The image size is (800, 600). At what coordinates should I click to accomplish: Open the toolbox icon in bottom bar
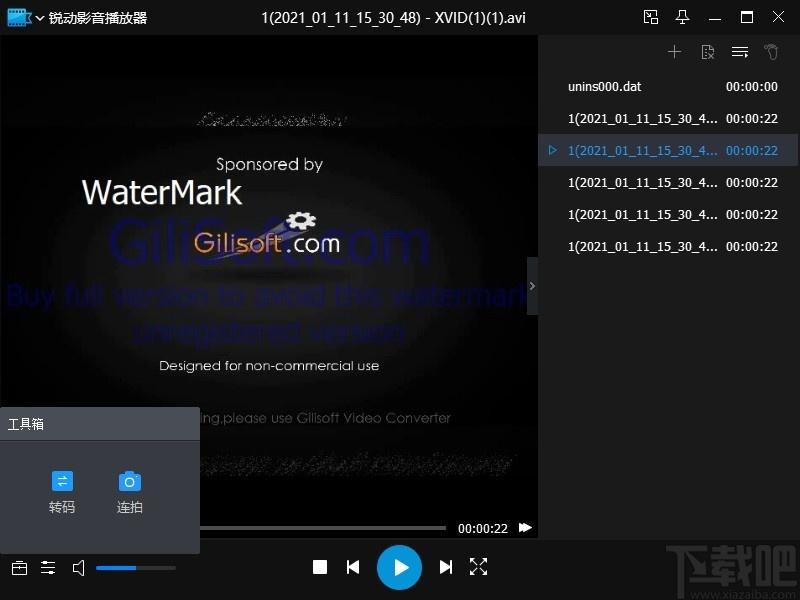(19, 567)
